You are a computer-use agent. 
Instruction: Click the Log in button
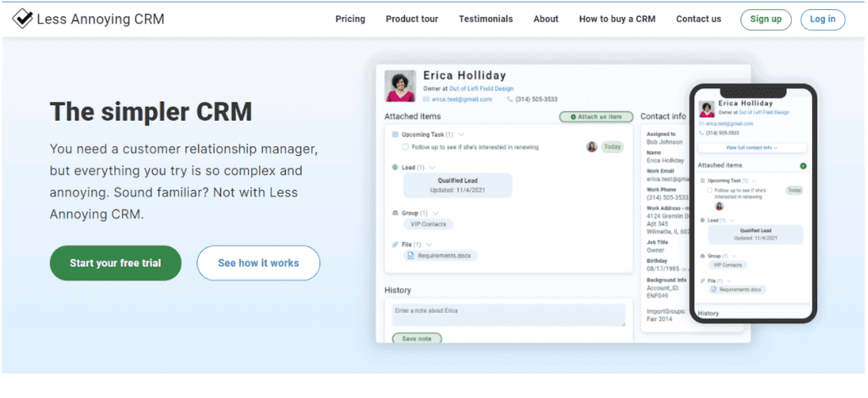click(823, 19)
